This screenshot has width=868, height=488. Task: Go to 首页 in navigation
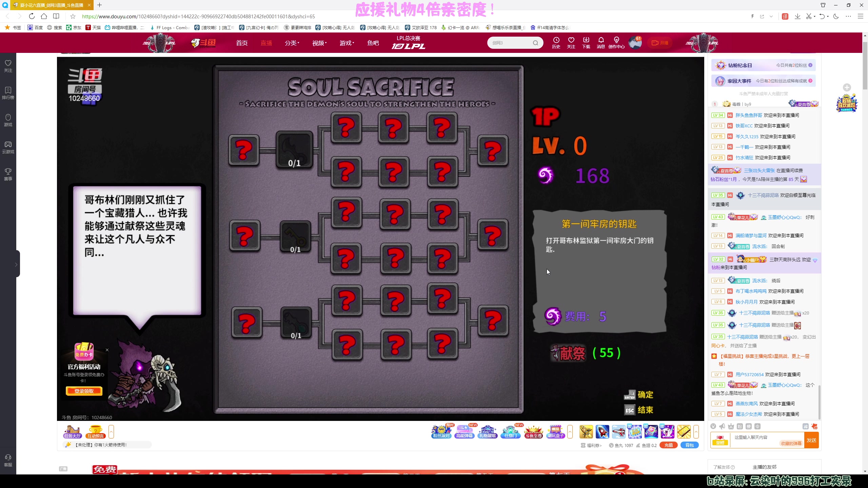click(242, 43)
